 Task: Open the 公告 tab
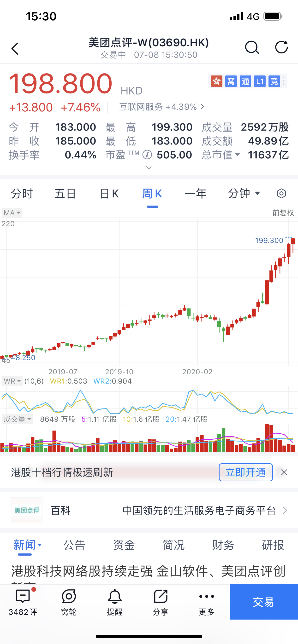(74, 545)
